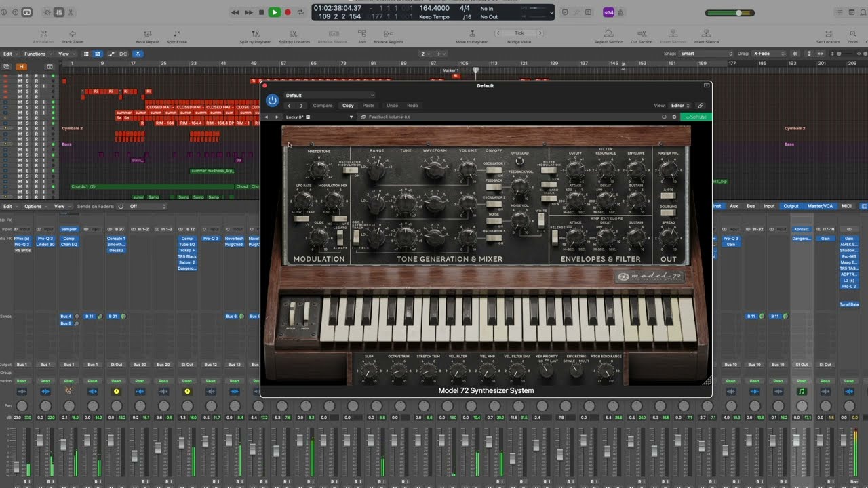The height and width of the screenshot is (488, 868).
Task: Click the plugin link chain icon
Action: [x=701, y=106]
